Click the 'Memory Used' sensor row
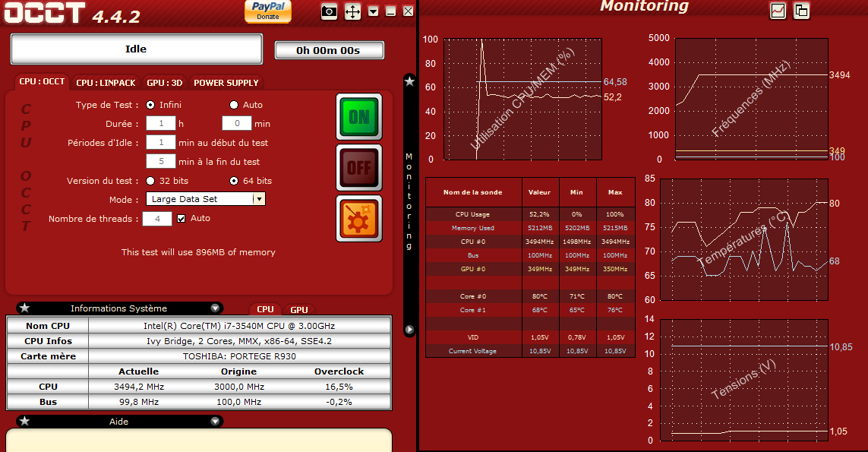Image resolution: width=868 pixels, height=452 pixels. click(530, 228)
